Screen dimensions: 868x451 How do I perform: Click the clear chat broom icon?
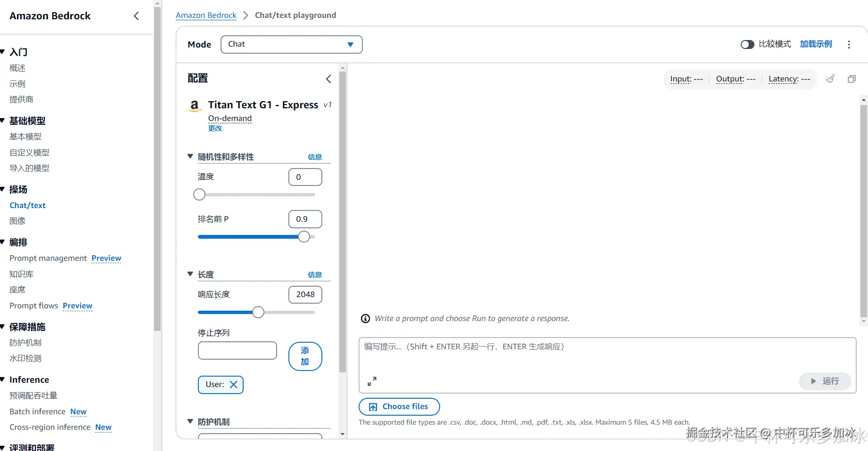point(830,79)
